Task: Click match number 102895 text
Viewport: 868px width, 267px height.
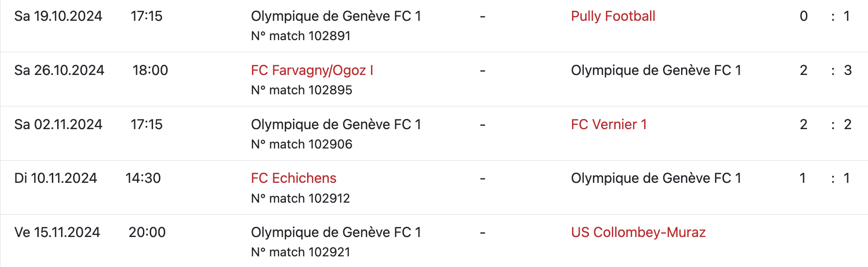Action: tap(301, 90)
